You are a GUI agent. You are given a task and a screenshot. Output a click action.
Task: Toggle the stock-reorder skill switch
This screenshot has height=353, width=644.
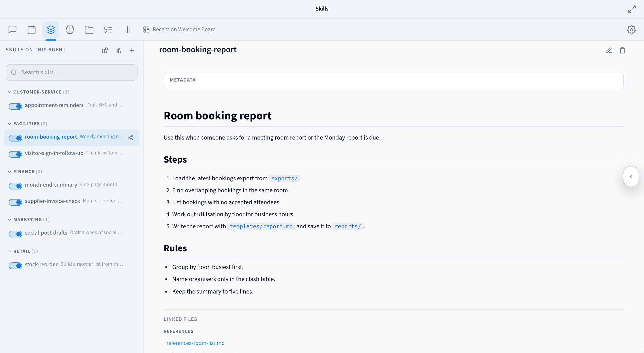[x=15, y=265]
